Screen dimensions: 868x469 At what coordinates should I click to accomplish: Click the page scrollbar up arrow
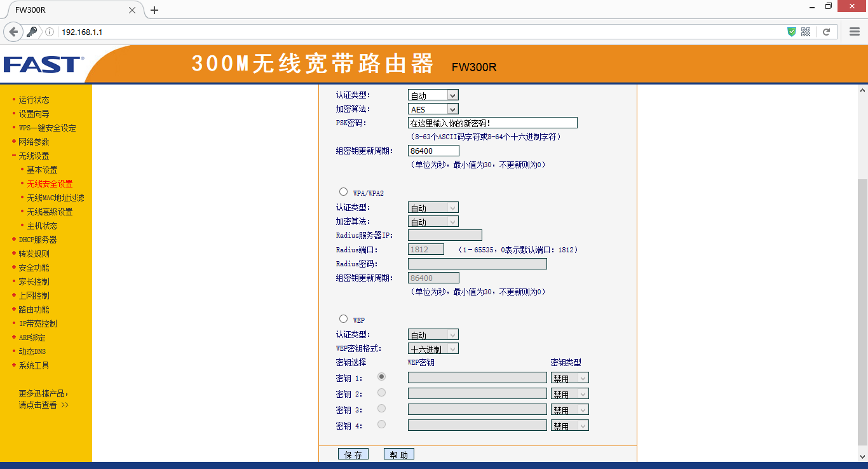863,91
